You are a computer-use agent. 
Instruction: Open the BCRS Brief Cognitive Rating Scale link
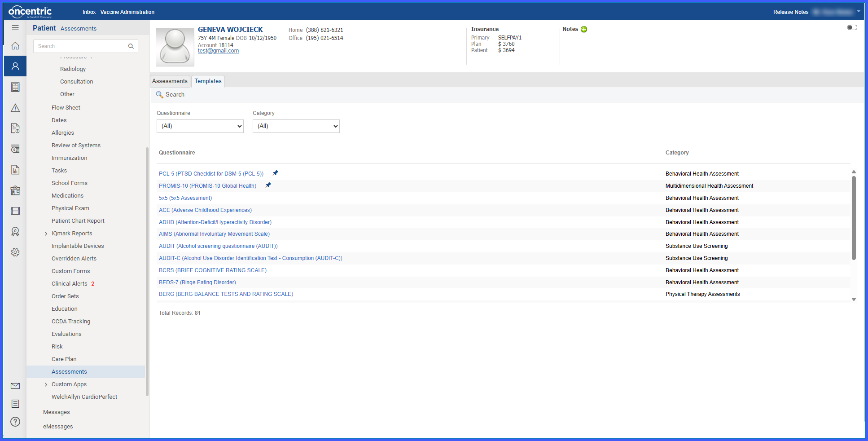[x=213, y=270]
